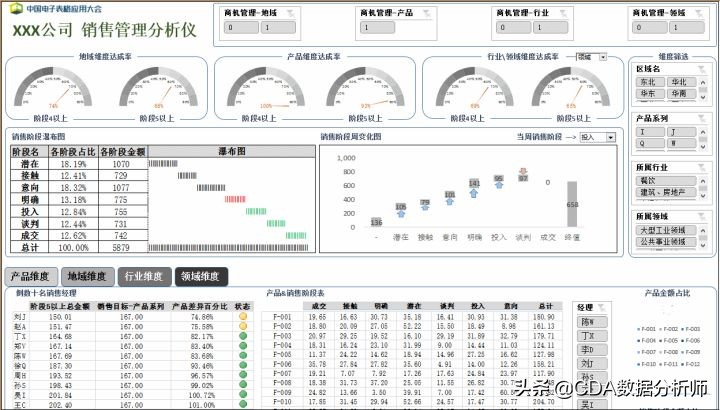Select manager 丁X in 经理 slicer
Viewport: 720px width, 410px height.
592,336
